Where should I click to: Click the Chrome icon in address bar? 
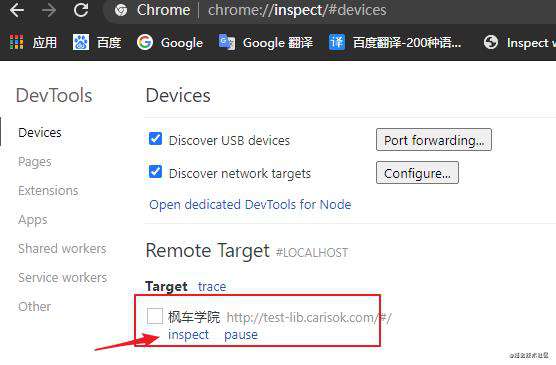121,10
